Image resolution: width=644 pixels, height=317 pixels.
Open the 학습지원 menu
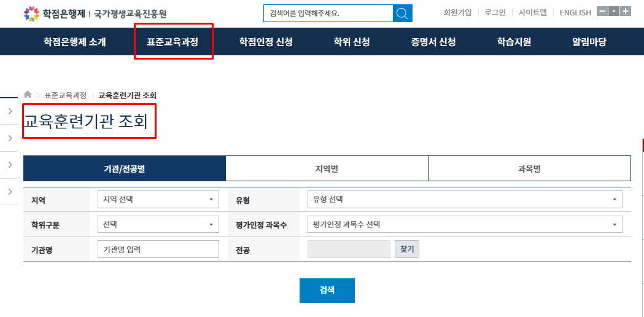(514, 42)
